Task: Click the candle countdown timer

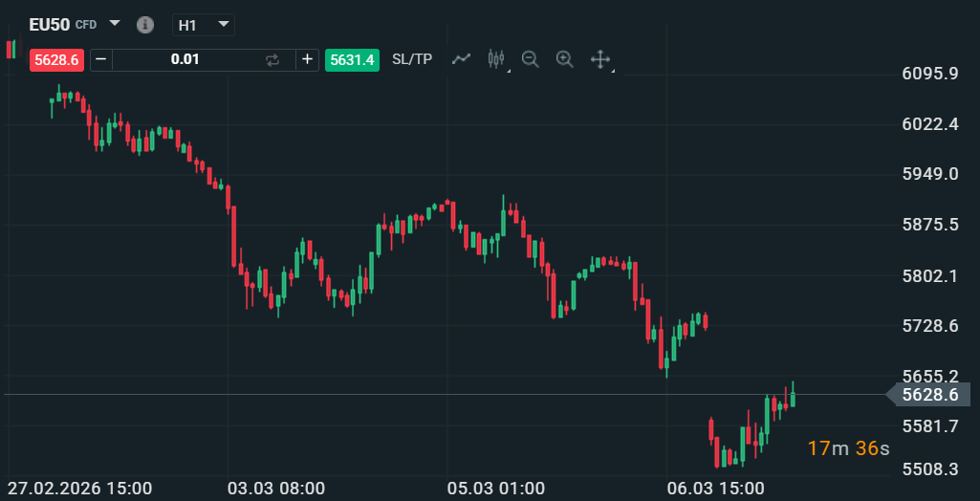Action: pos(848,447)
